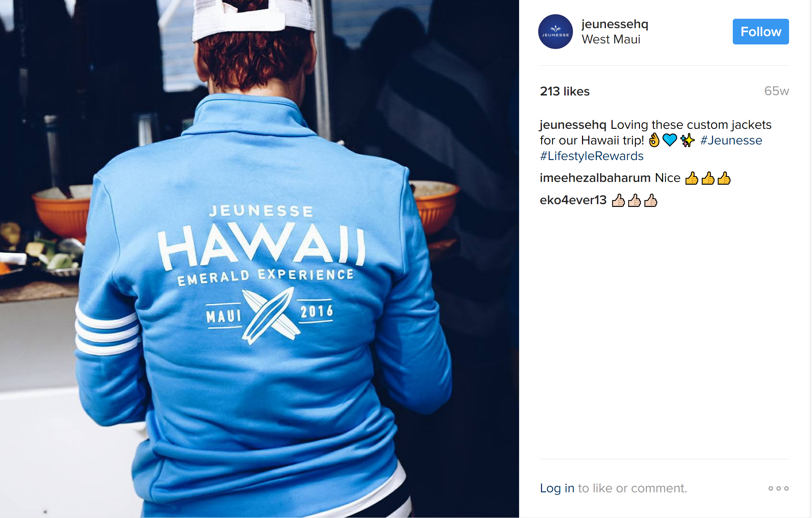
Task: Click the blue heart emoji in caption
Action: pos(670,140)
